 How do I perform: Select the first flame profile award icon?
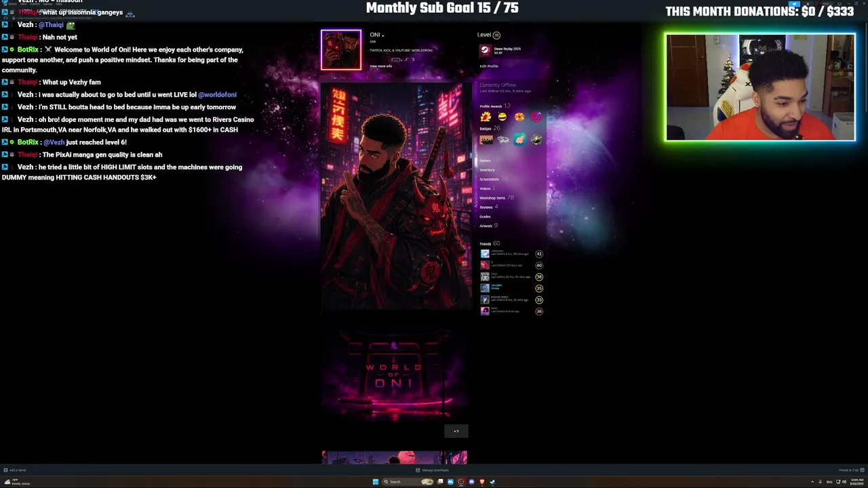click(x=486, y=117)
